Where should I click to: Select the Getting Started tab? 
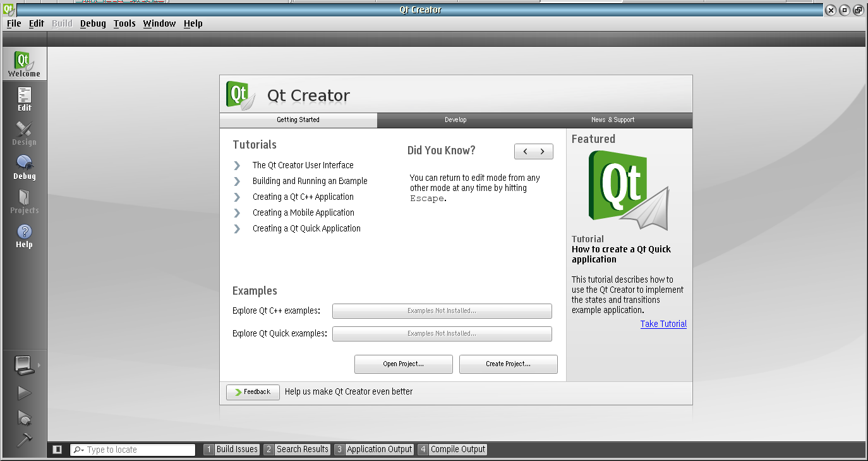(298, 120)
